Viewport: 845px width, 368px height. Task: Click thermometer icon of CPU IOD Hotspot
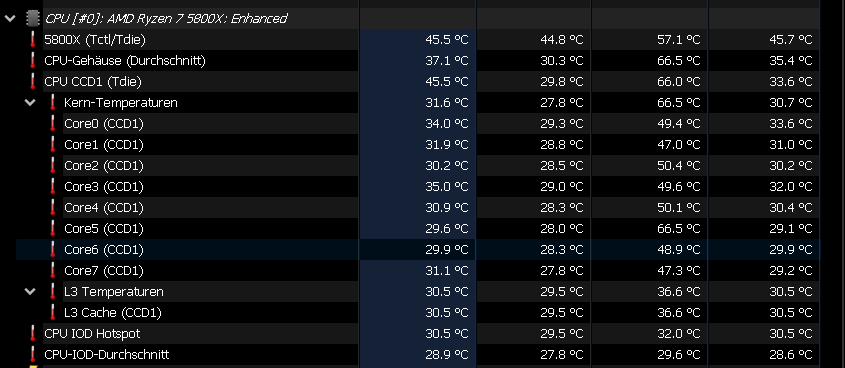(x=33, y=334)
